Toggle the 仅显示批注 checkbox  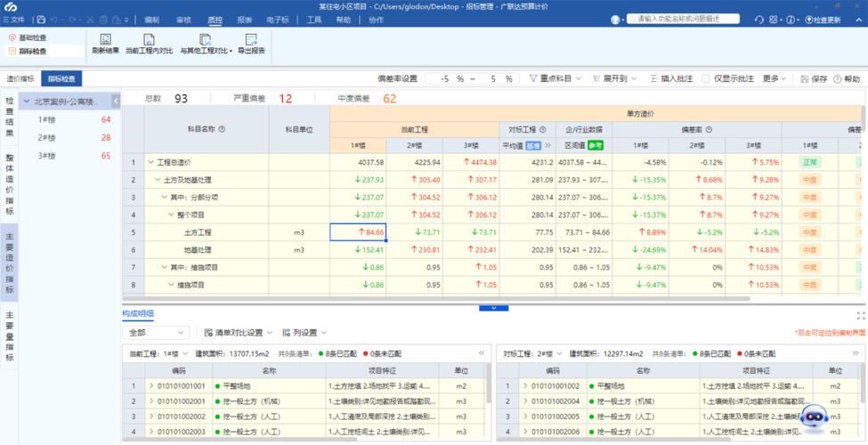click(705, 79)
